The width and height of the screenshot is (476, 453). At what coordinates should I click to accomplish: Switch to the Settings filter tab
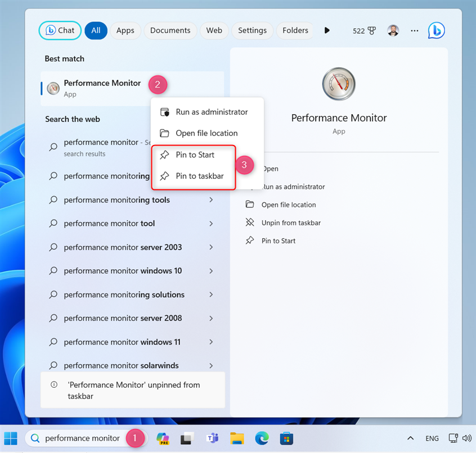[252, 30]
